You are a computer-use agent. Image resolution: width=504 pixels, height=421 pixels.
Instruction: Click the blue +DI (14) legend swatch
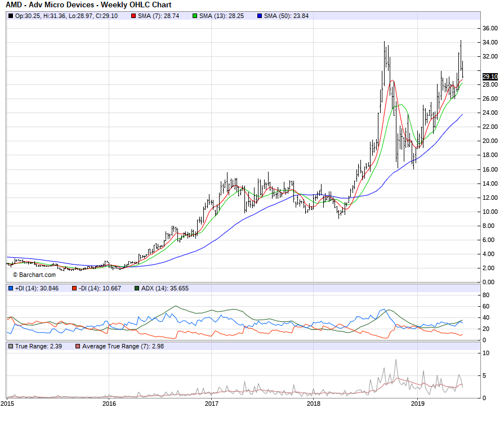[x=11, y=288]
